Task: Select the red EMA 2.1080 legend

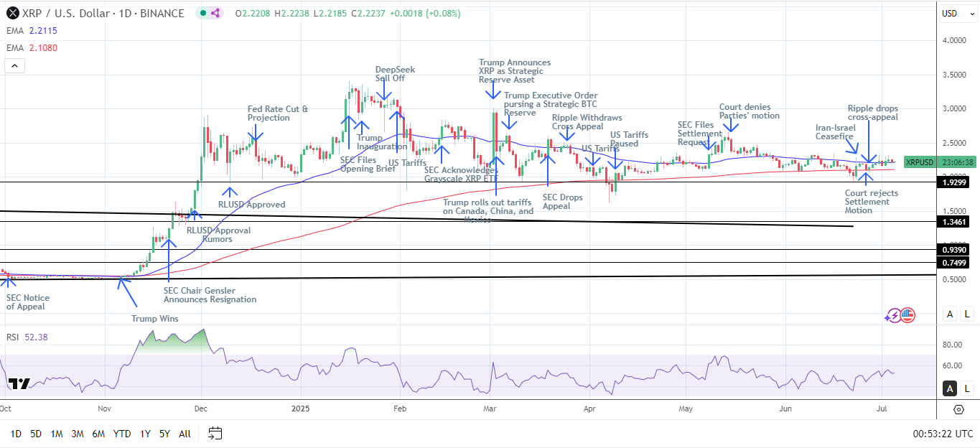Action: tap(31, 47)
